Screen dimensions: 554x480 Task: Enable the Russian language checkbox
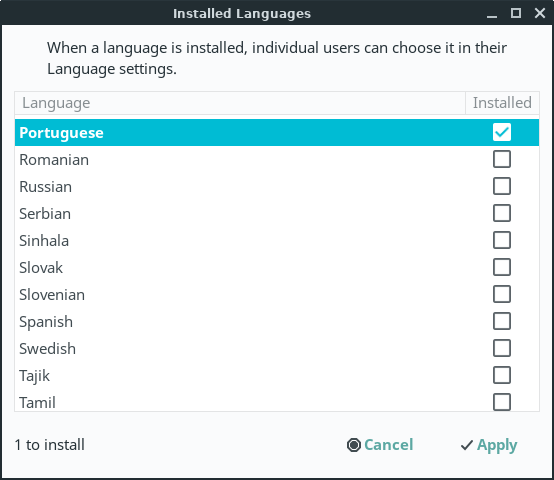tap(502, 186)
